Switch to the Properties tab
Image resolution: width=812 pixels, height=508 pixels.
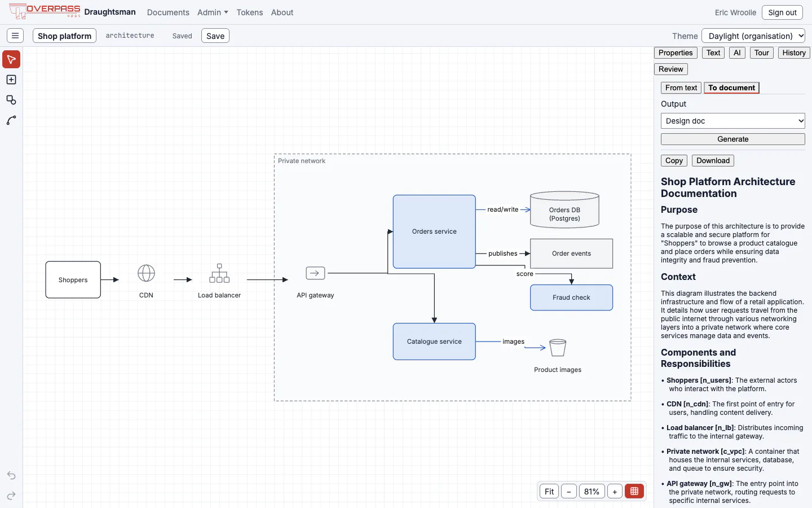[x=676, y=53]
